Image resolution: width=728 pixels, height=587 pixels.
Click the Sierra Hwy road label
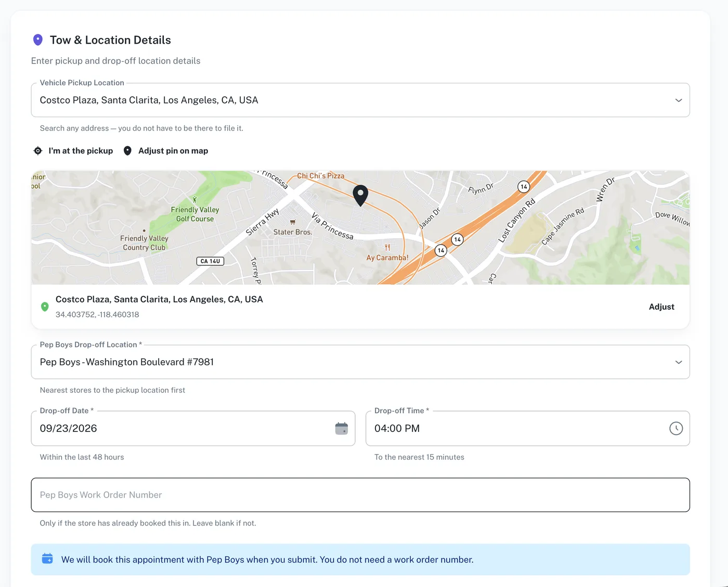point(263,222)
